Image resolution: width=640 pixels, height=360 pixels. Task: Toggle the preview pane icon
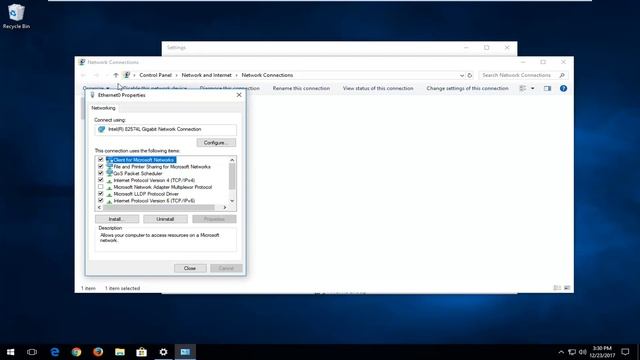pos(547,88)
